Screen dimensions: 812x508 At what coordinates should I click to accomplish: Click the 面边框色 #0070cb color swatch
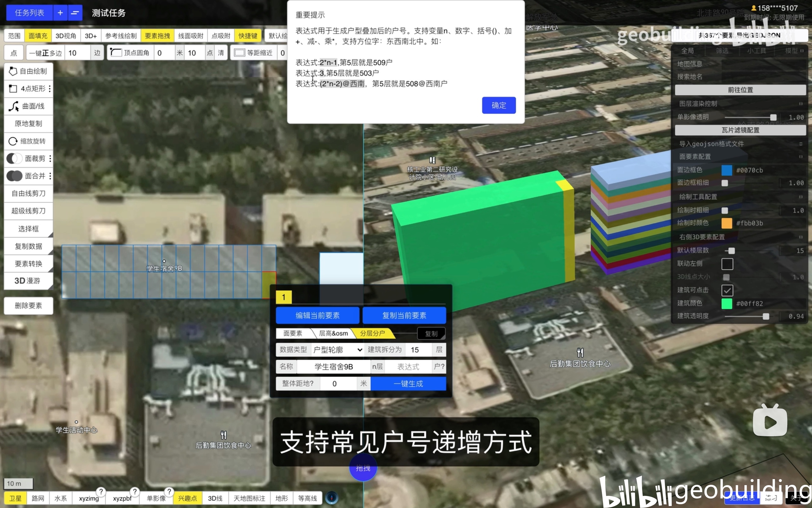click(x=727, y=170)
